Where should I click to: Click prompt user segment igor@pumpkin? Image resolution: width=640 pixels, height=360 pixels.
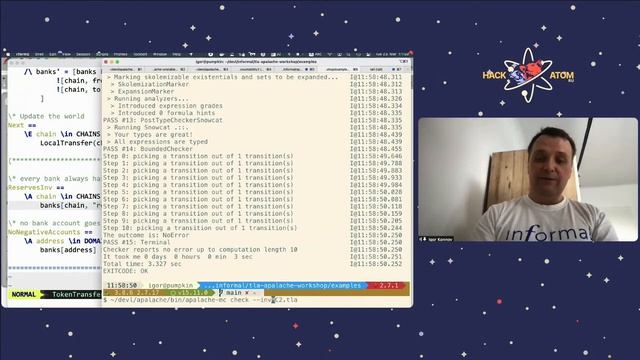[x=170, y=285]
